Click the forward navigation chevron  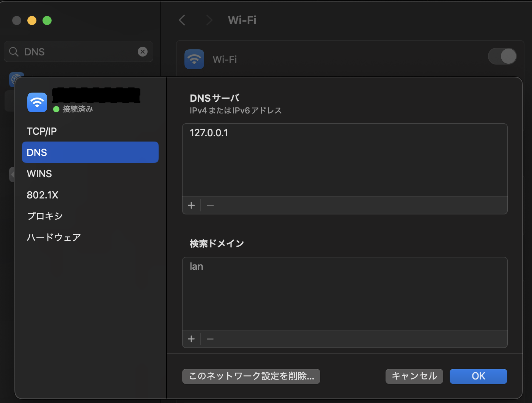[x=209, y=20]
